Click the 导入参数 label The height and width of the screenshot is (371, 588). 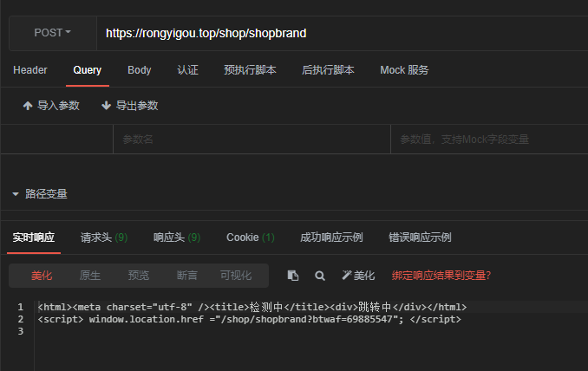tap(58, 106)
